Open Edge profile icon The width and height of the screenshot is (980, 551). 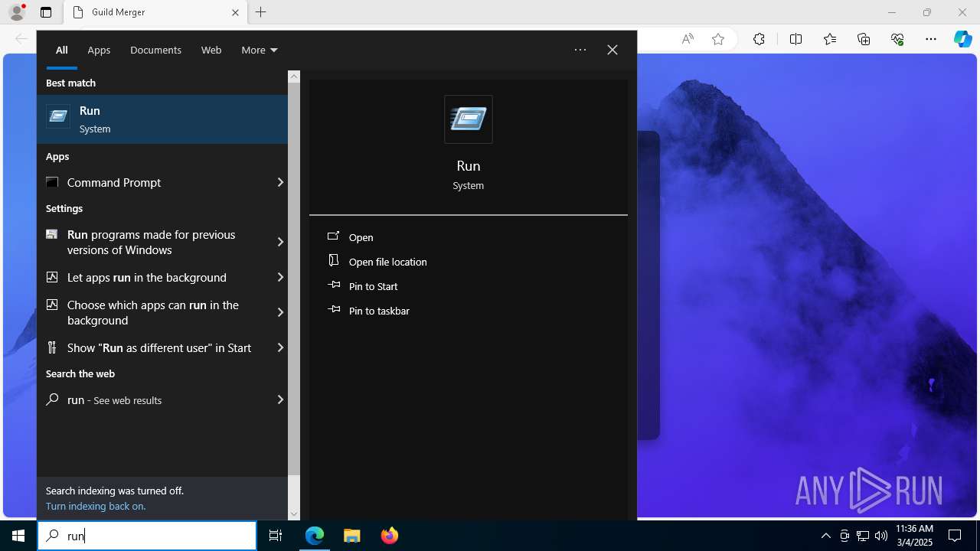pos(16,12)
